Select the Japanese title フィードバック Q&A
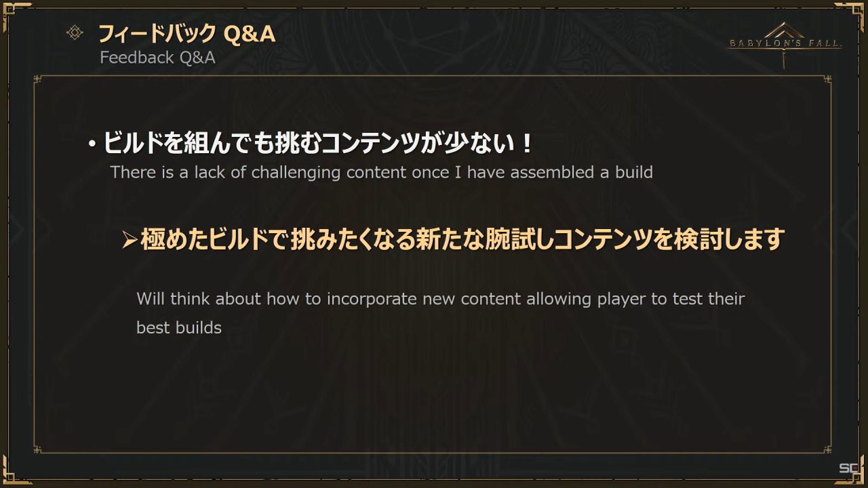868x488 pixels. pyautogui.click(x=187, y=33)
